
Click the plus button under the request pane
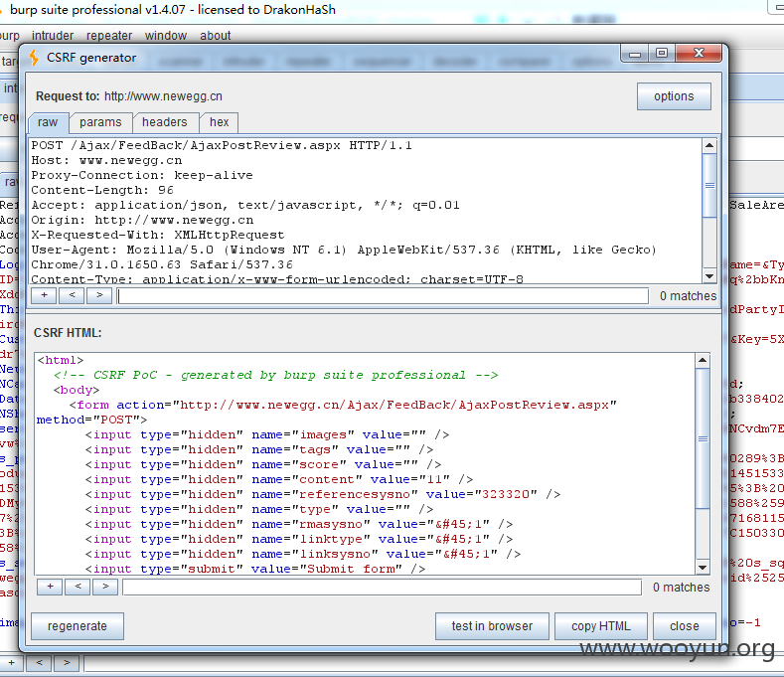tap(44, 295)
